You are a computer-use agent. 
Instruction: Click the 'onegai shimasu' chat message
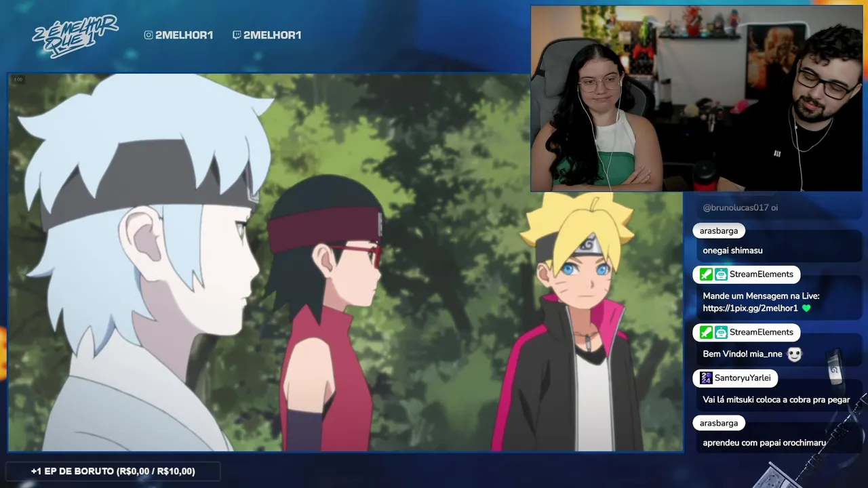(x=732, y=251)
